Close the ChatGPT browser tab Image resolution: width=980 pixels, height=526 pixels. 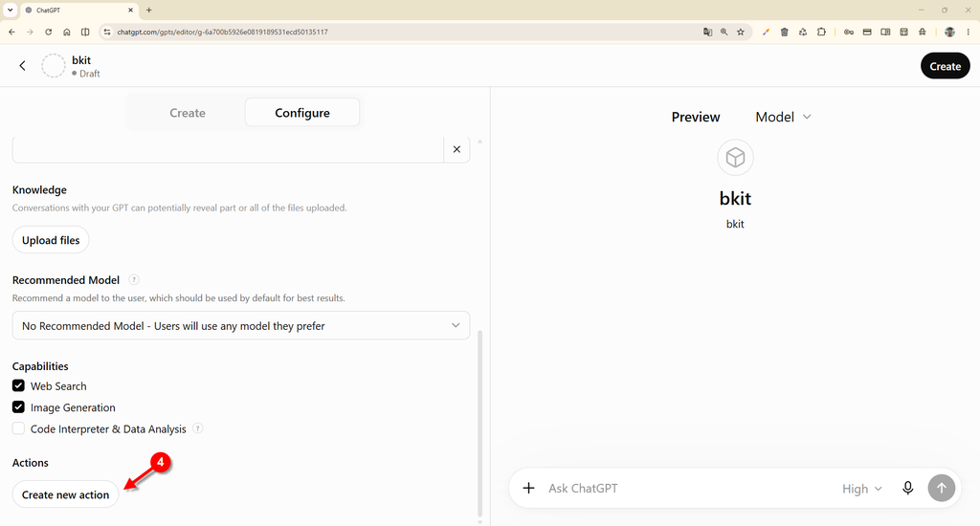point(130,10)
